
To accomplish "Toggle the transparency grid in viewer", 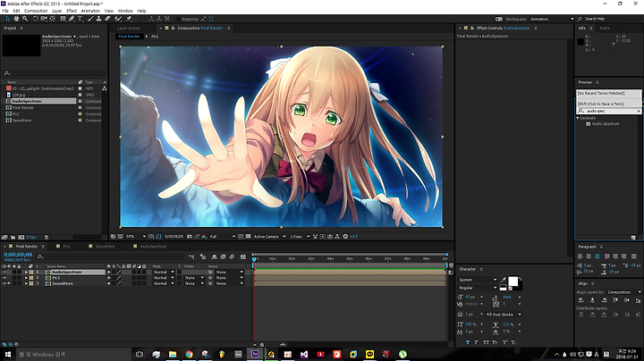I will 248,236.
